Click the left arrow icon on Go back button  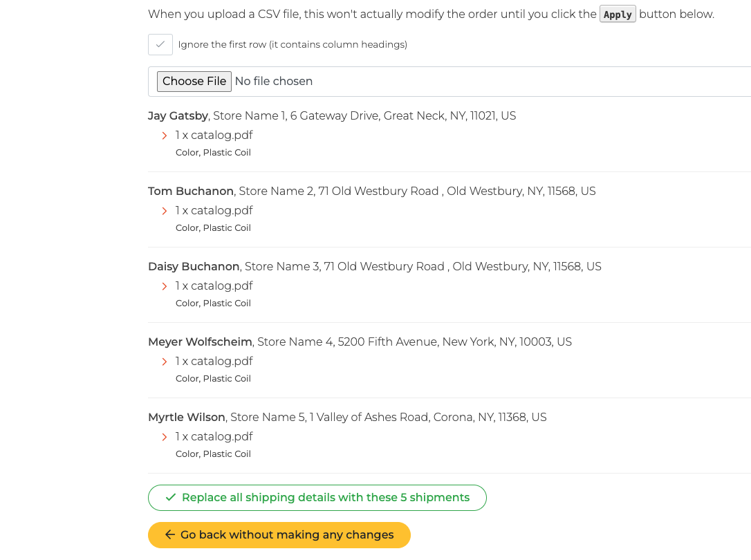point(169,534)
